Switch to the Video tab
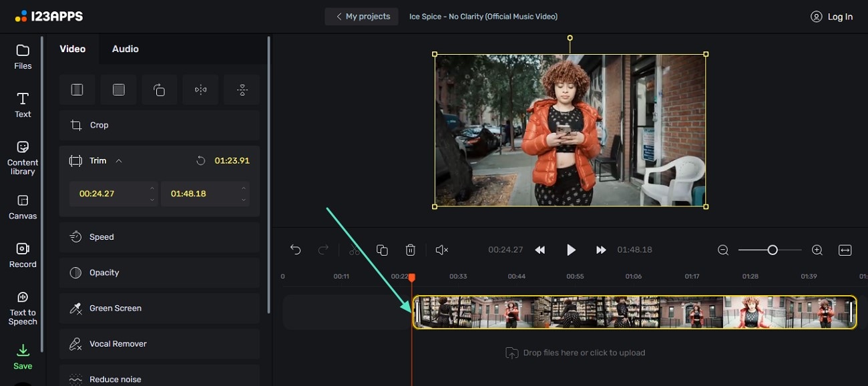 click(x=72, y=49)
